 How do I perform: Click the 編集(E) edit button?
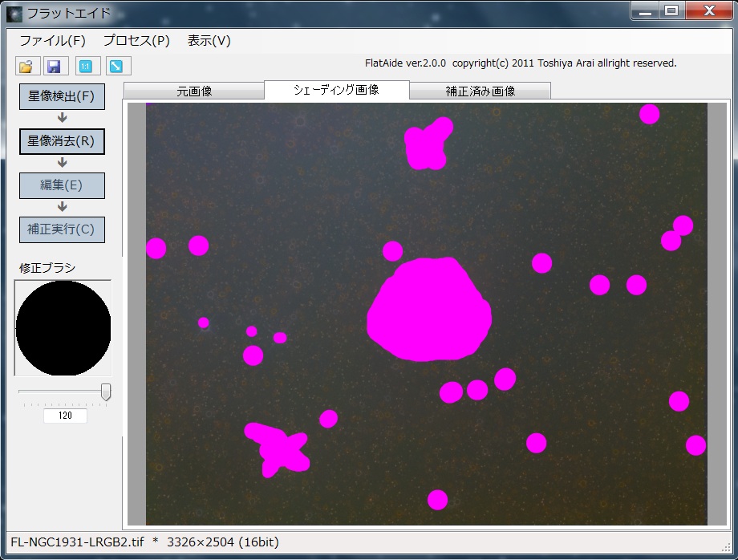62,185
